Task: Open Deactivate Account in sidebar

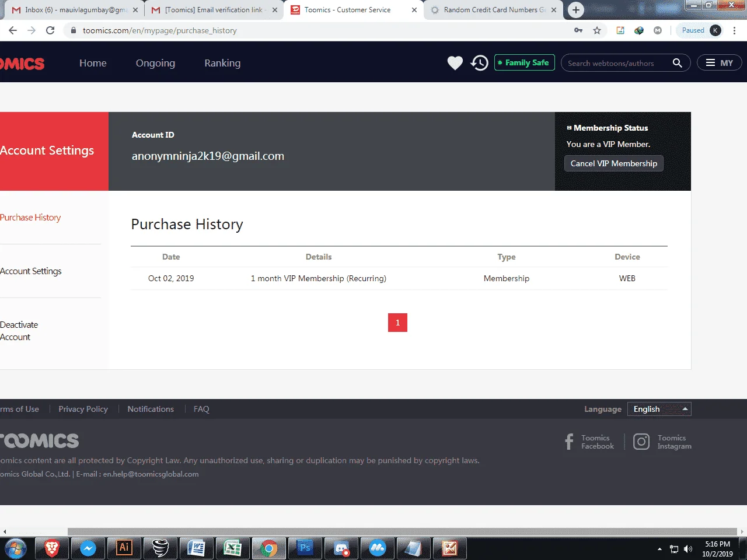Action: tap(19, 331)
